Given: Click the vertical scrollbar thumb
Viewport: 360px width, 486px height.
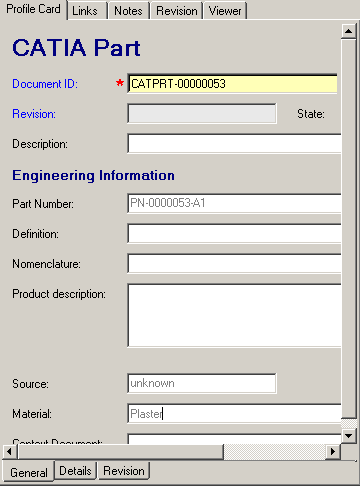Looking at the screenshot, I should [x=349, y=229].
